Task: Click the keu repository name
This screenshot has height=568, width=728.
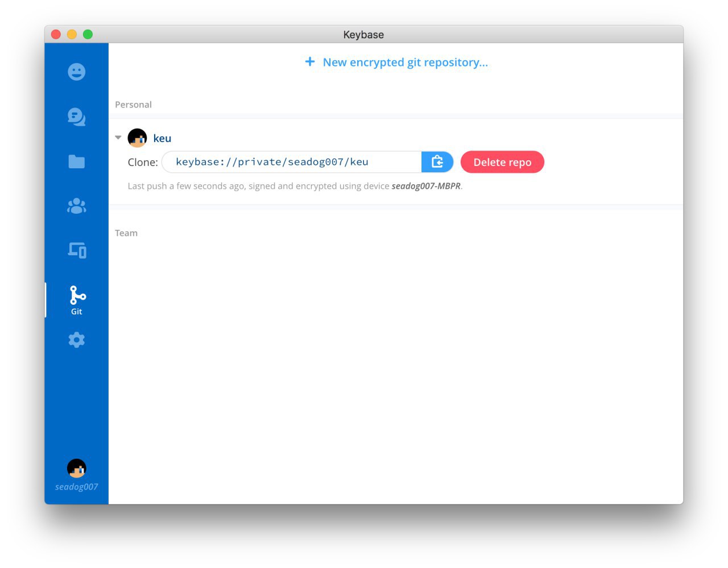Action: click(x=162, y=138)
